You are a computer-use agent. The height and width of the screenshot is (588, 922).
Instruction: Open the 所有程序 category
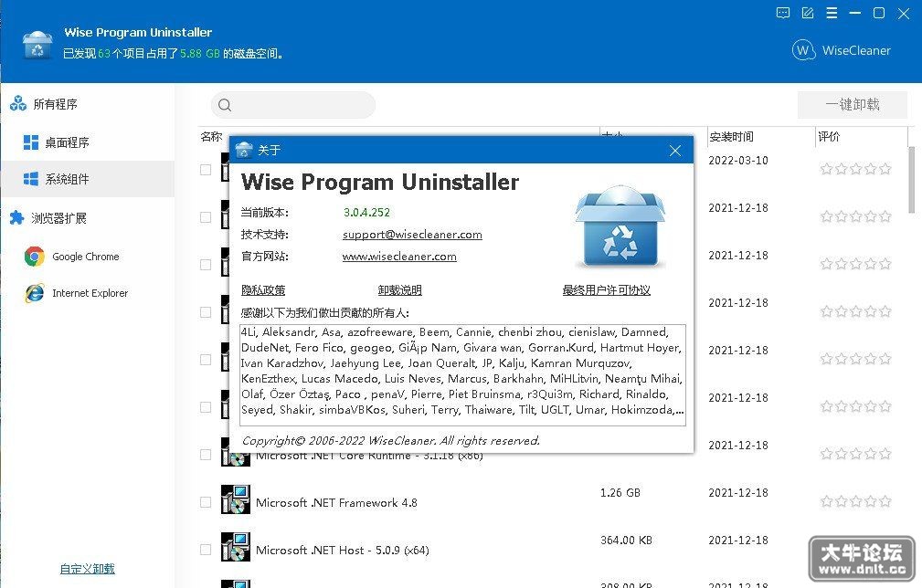[x=44, y=104]
